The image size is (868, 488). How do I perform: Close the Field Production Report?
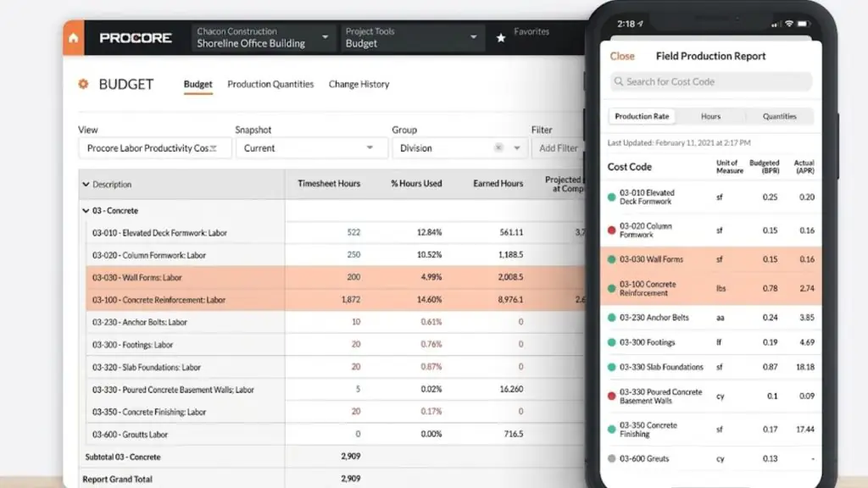(x=622, y=56)
